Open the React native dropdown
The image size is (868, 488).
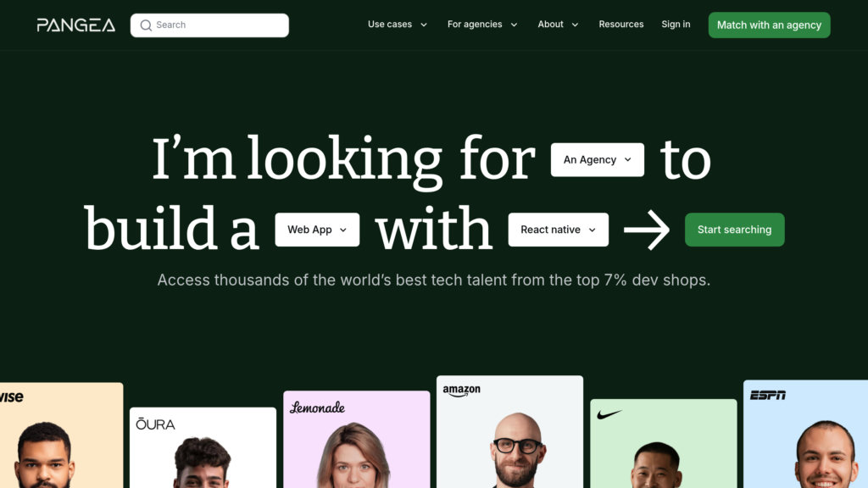pyautogui.click(x=558, y=230)
